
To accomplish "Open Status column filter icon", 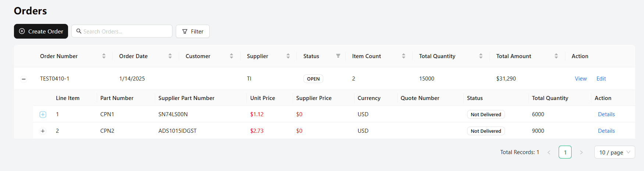I will click(338, 56).
